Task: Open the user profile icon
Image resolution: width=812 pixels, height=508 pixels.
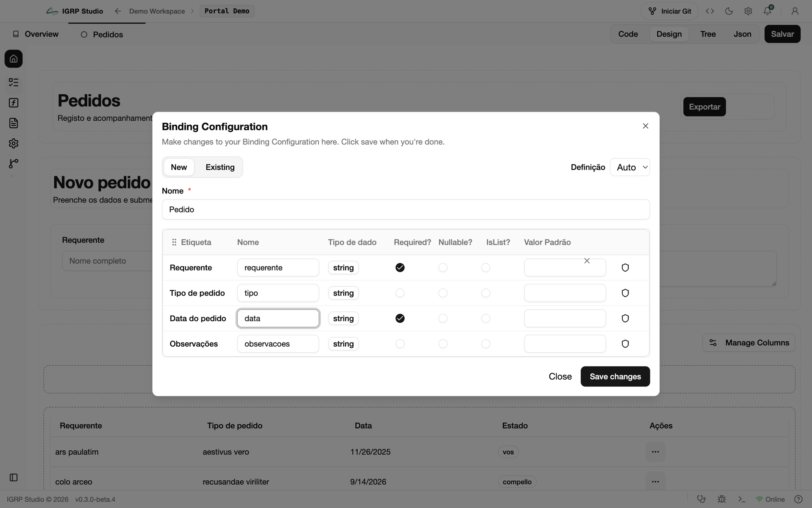Action: tap(795, 11)
